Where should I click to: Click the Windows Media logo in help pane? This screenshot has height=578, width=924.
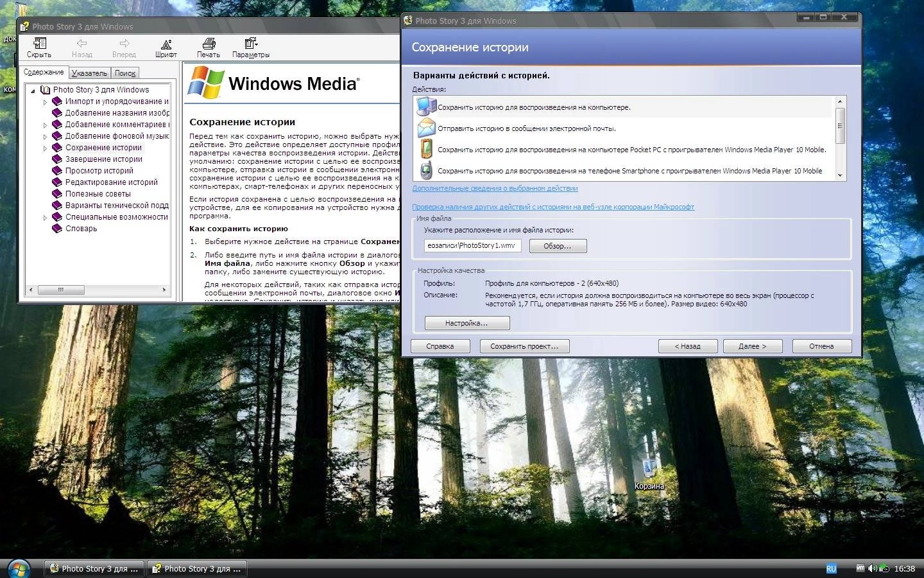coord(273,83)
